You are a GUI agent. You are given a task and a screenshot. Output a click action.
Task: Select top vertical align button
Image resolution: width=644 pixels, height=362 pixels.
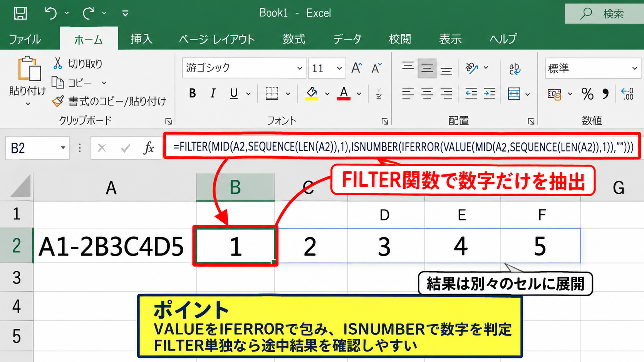(408, 66)
